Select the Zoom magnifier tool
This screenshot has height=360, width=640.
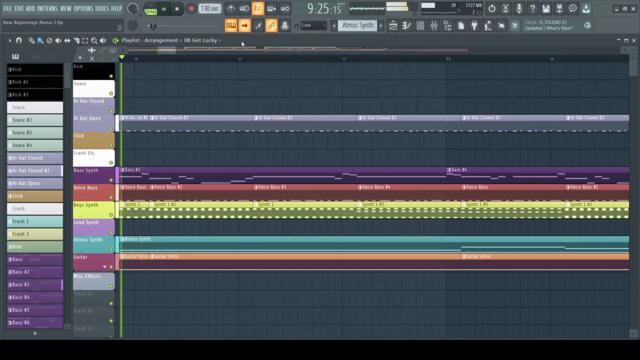(x=94, y=40)
